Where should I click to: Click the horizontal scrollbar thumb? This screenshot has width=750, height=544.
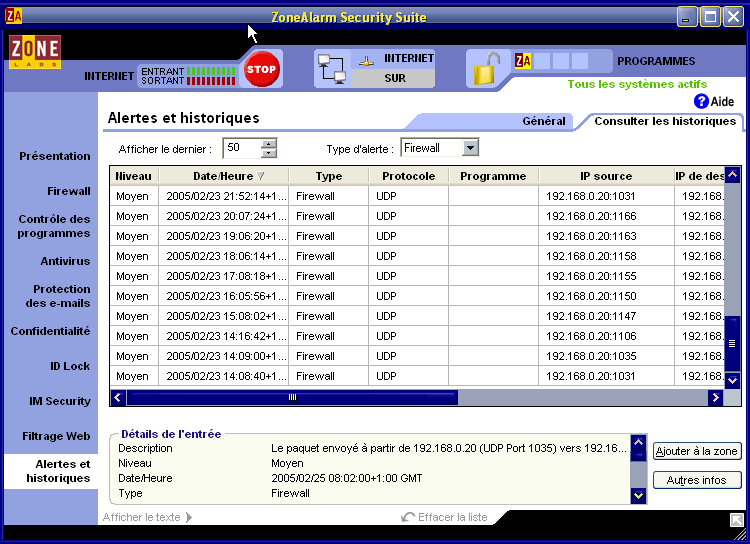pyautogui.click(x=292, y=397)
